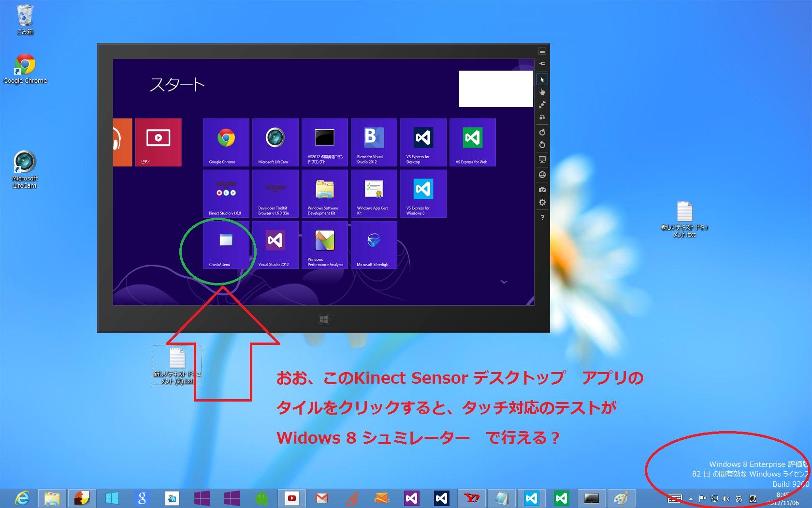This screenshot has height=508, width=812.
Task: Click the volume icon in system tray
Action: point(726,499)
